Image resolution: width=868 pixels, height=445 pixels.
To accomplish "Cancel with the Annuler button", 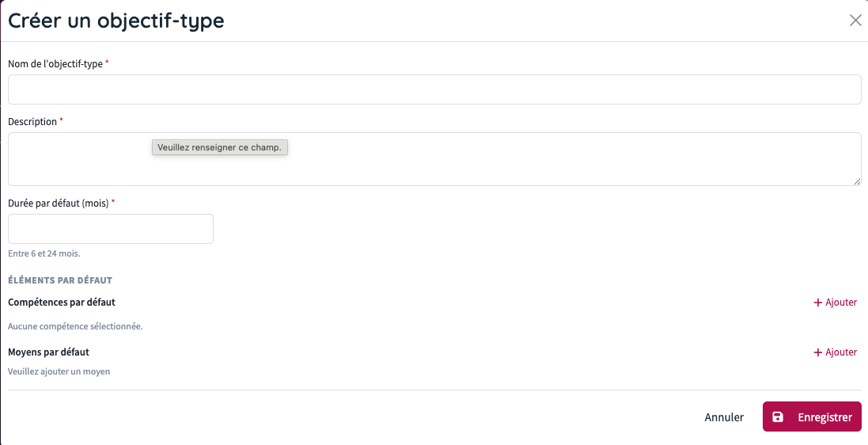I will (724, 417).
